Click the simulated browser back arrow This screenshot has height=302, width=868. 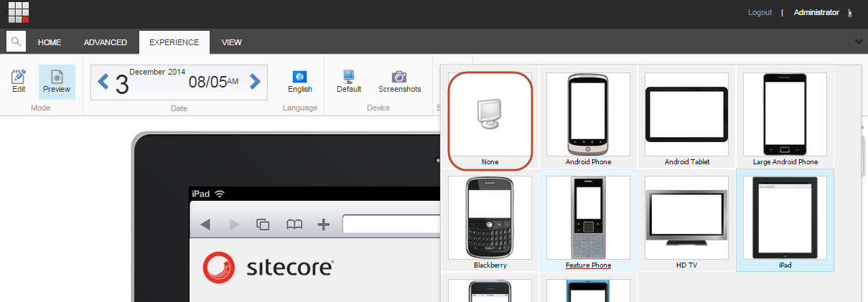coord(205,225)
